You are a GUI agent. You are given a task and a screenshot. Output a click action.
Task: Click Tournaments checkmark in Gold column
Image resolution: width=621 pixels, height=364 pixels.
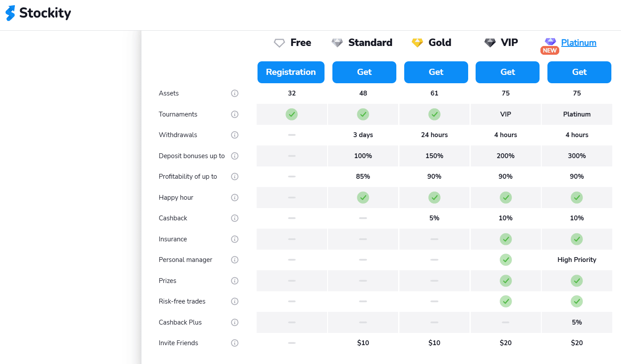click(434, 114)
